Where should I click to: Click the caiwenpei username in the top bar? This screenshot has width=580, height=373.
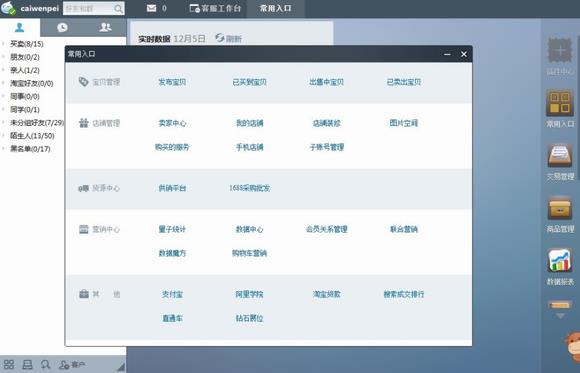point(40,8)
